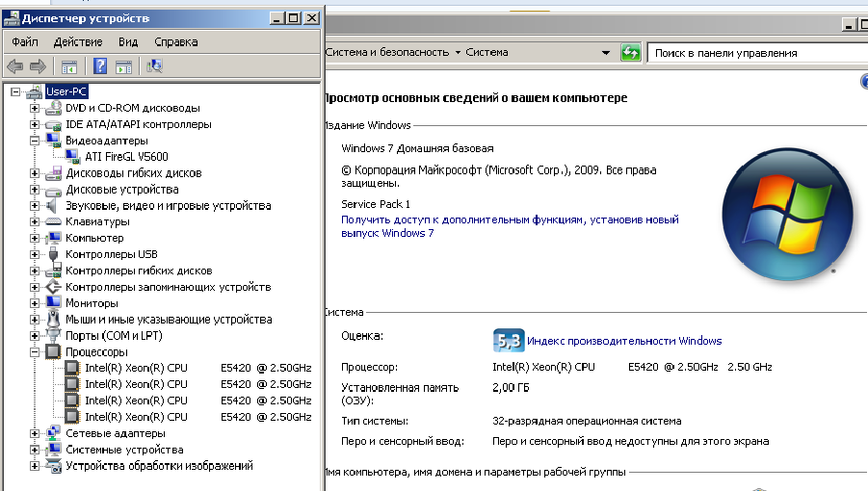Click the floppy disk drives icon

53,173
